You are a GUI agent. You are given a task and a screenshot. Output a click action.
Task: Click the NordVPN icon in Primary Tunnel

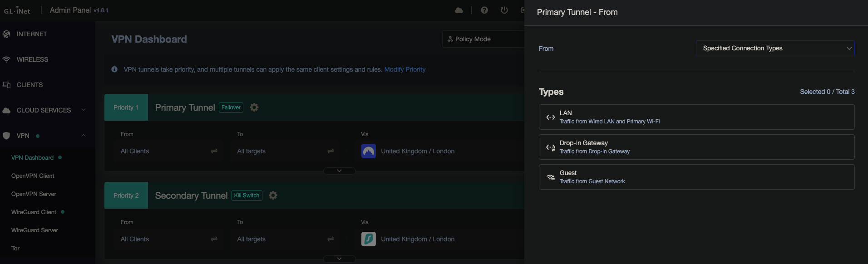(x=368, y=151)
